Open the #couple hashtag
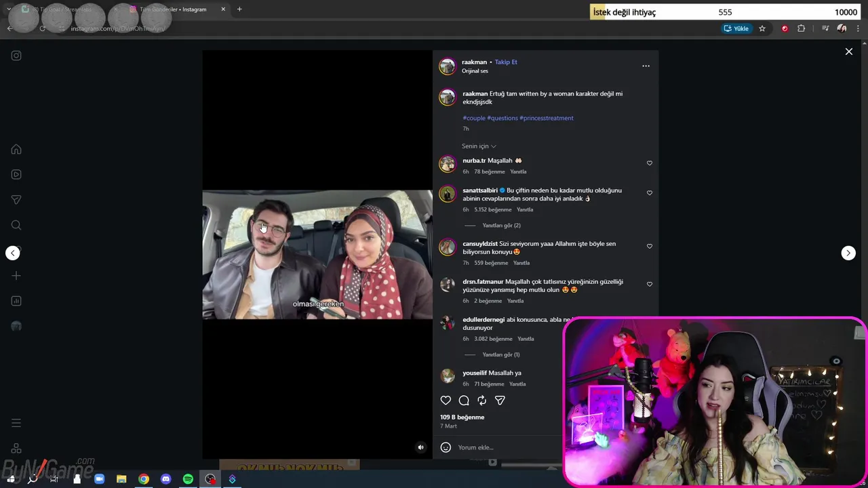868x488 pixels. (x=474, y=118)
